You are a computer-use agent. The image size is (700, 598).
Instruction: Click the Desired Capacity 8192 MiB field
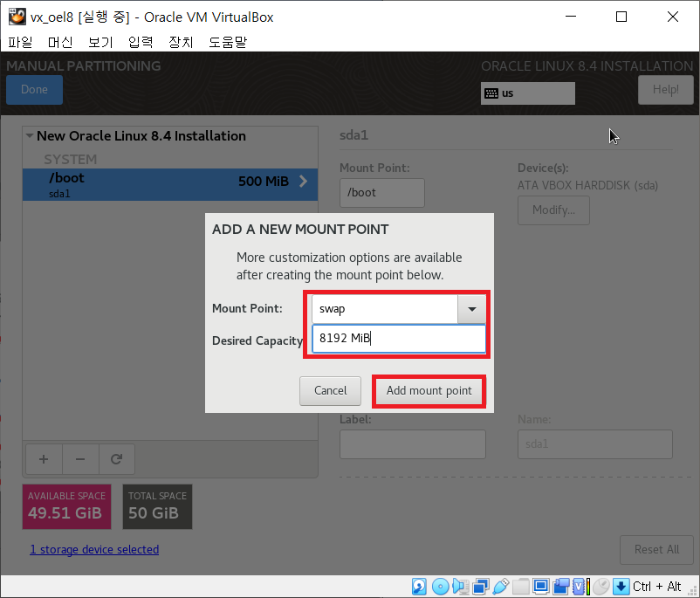click(x=399, y=339)
